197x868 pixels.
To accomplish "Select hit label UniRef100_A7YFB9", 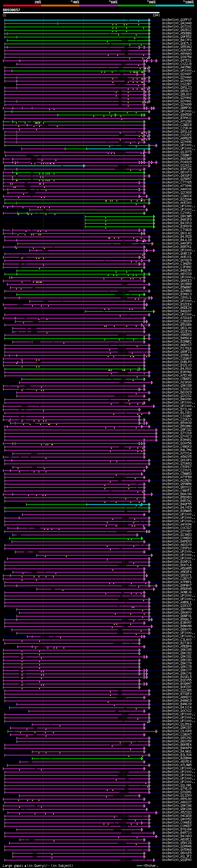I will click(177, 477).
